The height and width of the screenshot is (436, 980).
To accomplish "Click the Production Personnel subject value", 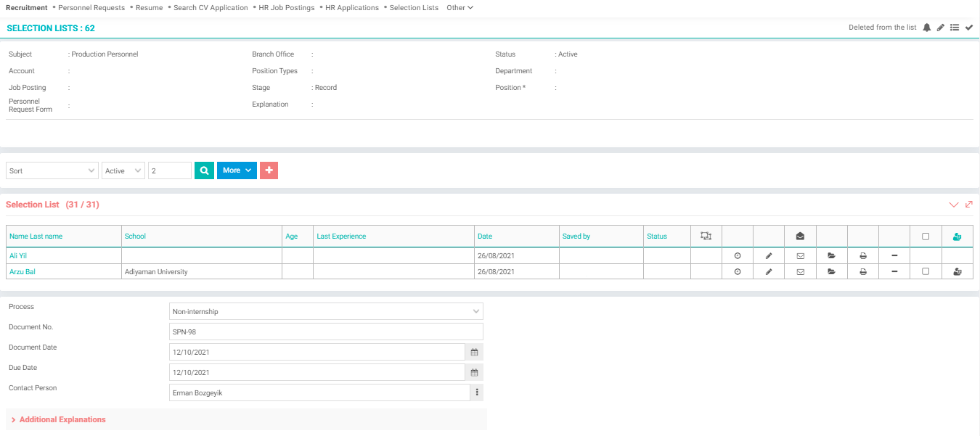I will click(x=105, y=54).
